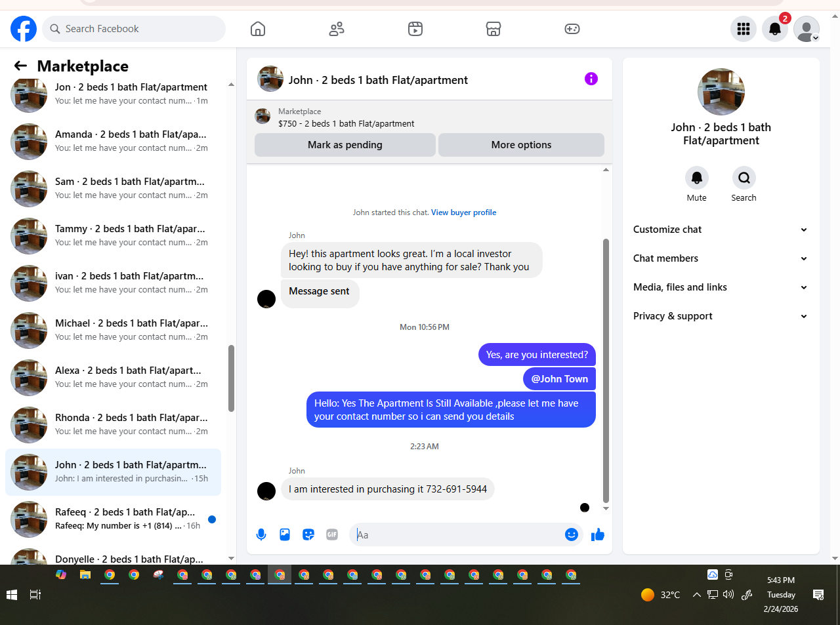Click the chat messages scrollbar thumb
The image size is (840, 625).
606,371
